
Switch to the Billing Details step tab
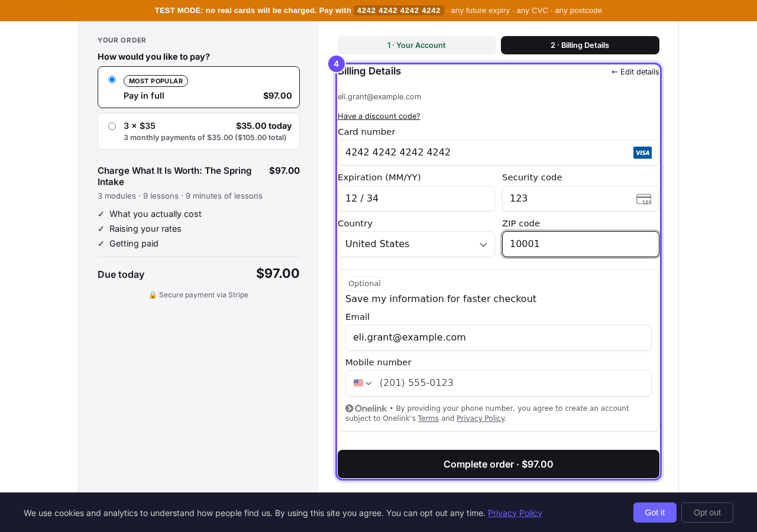tap(580, 45)
